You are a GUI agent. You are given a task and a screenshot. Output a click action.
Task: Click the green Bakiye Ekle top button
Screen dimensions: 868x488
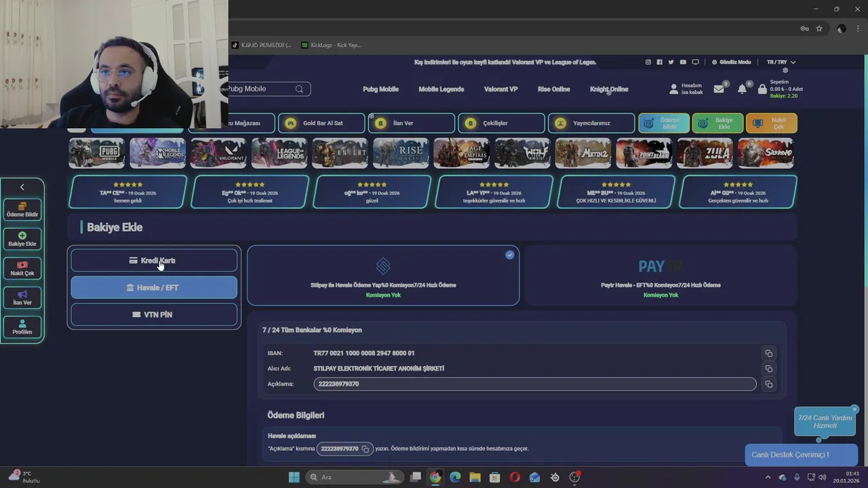coord(717,123)
